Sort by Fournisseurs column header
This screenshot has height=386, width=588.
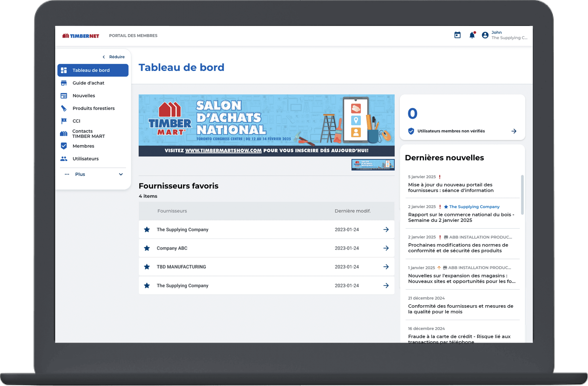[x=172, y=211]
